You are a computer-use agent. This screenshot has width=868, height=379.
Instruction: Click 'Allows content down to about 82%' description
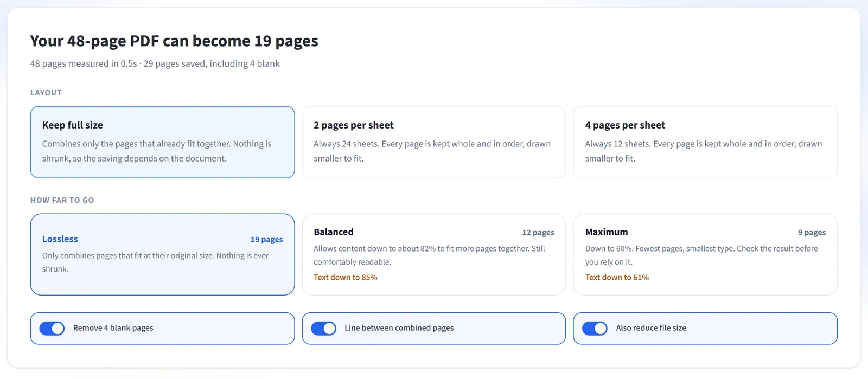click(429, 255)
